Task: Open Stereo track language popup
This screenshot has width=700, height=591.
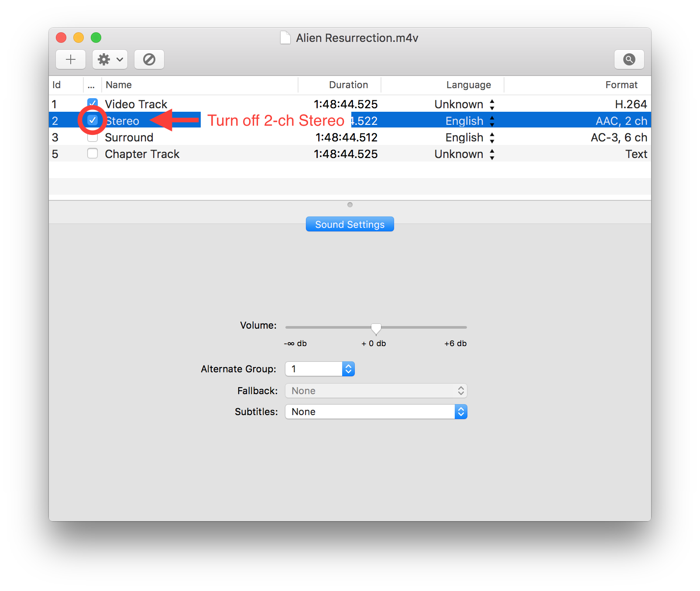Action: click(492, 121)
